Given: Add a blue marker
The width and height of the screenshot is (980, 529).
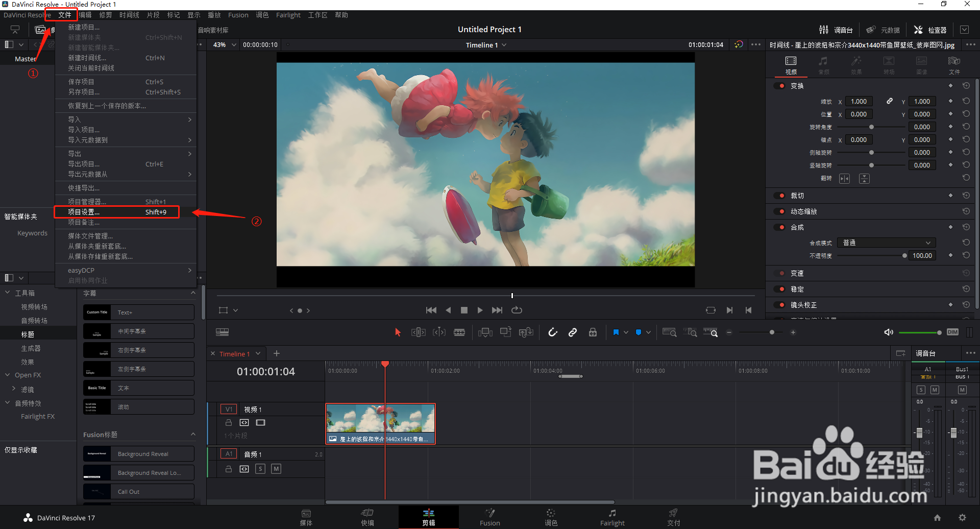Looking at the screenshot, I should (639, 332).
